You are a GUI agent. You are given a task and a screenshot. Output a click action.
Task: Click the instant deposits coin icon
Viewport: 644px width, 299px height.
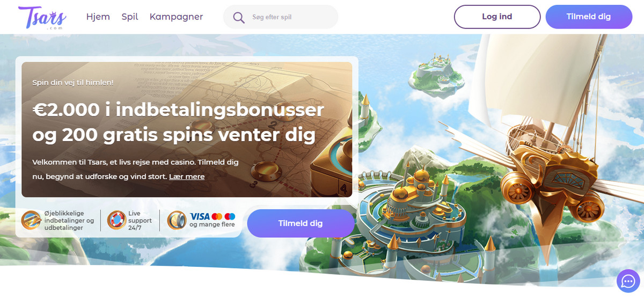[x=31, y=220]
